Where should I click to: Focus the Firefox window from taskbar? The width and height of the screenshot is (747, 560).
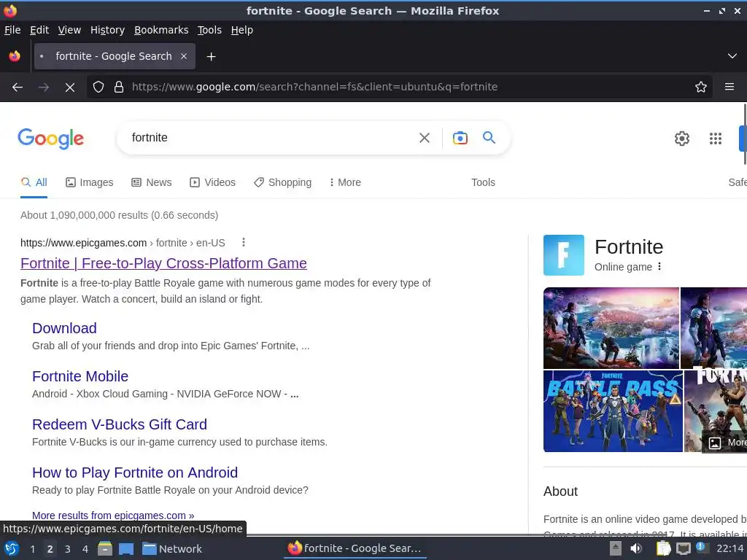(355, 548)
